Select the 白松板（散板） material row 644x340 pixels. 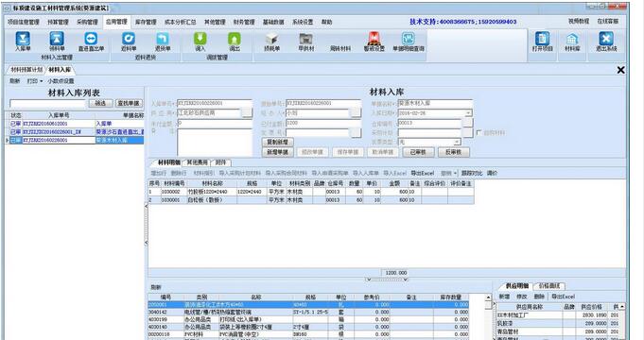[x=311, y=199]
